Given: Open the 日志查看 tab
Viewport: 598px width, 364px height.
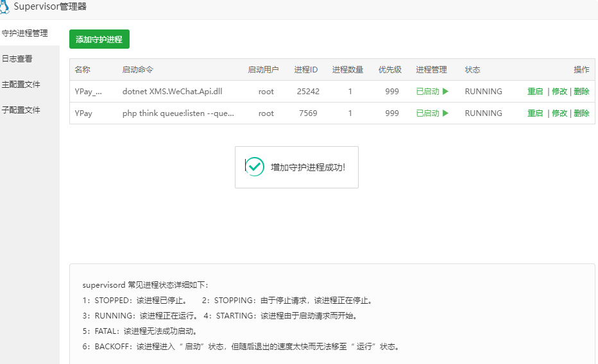Looking at the screenshot, I should (x=17, y=58).
